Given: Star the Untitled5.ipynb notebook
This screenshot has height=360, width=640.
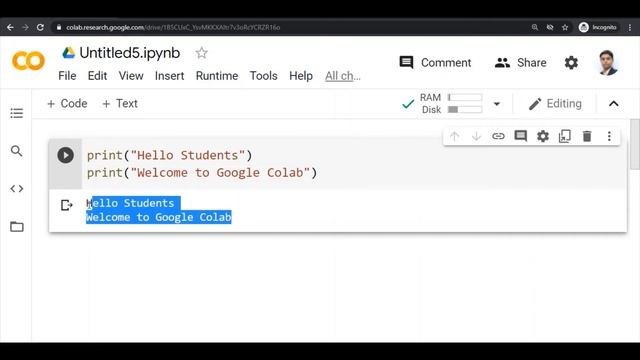Looking at the screenshot, I should pyautogui.click(x=201, y=53).
